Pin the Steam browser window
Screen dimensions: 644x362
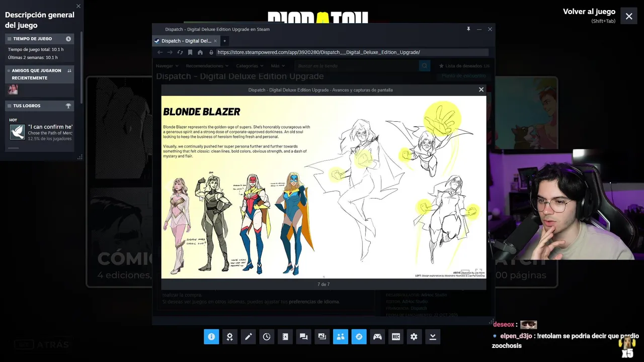tap(468, 29)
